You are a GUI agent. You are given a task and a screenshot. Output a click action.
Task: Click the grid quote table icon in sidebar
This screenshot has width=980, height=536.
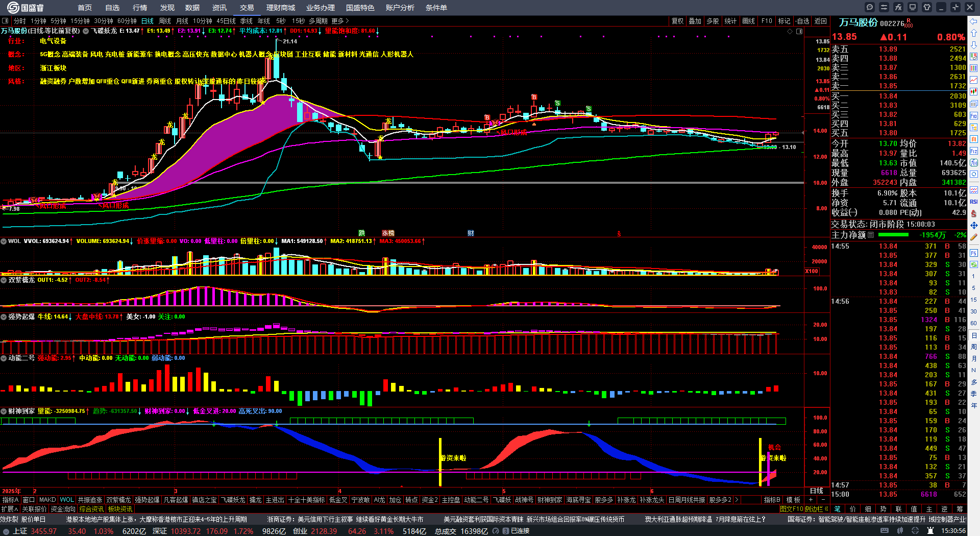[974, 68]
